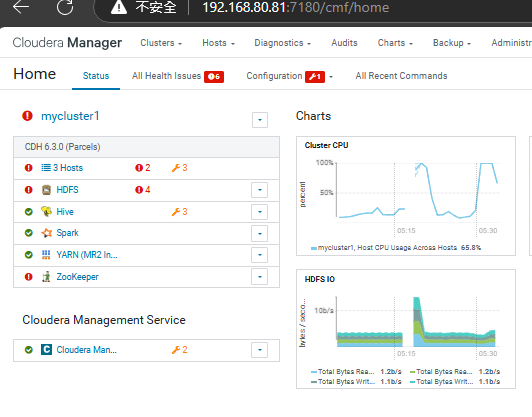Open the Backup menu
The image size is (532, 417).
pos(452,43)
